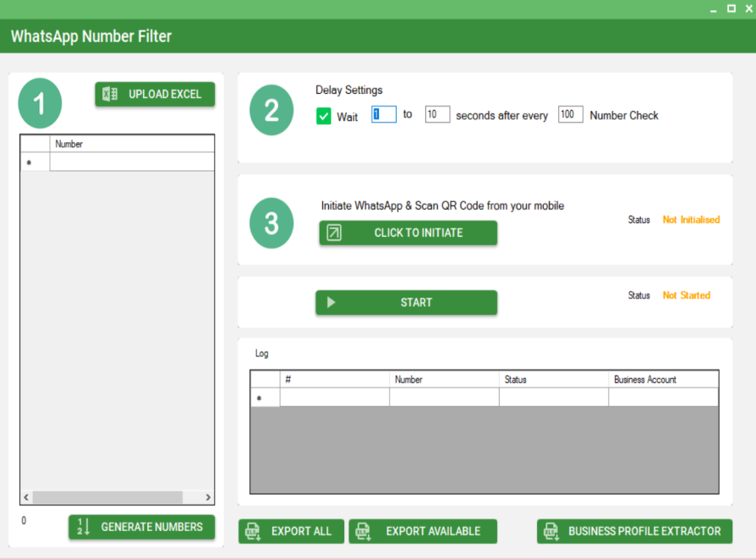
Task: Click the Not Started status text
Action: coord(686,295)
